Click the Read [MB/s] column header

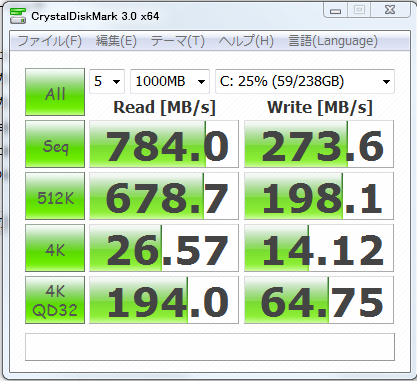pos(164,107)
